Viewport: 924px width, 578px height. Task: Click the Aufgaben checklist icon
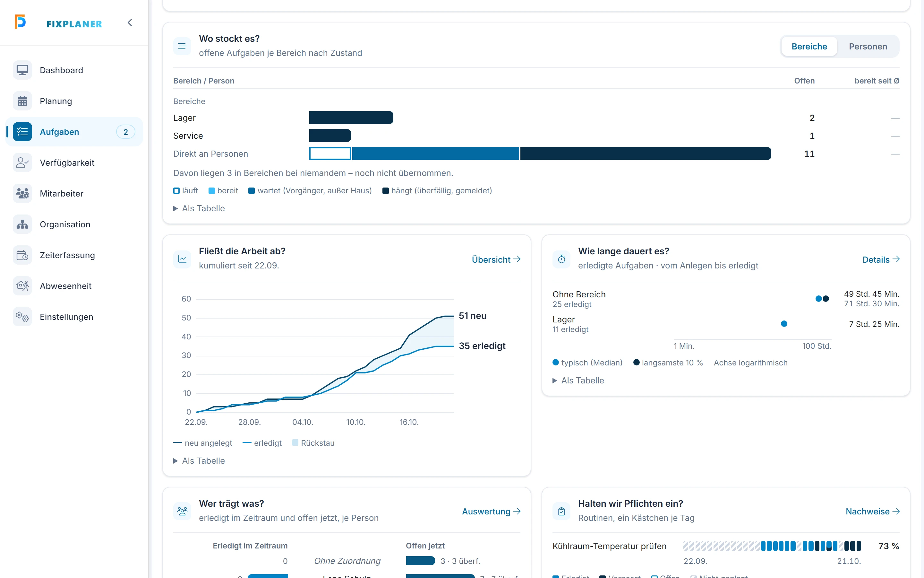(22, 132)
